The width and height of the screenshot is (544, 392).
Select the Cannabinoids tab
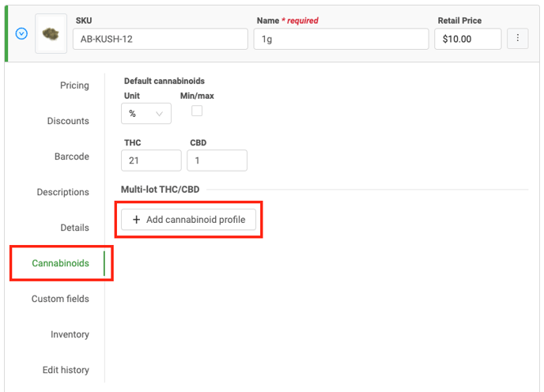pyautogui.click(x=60, y=263)
